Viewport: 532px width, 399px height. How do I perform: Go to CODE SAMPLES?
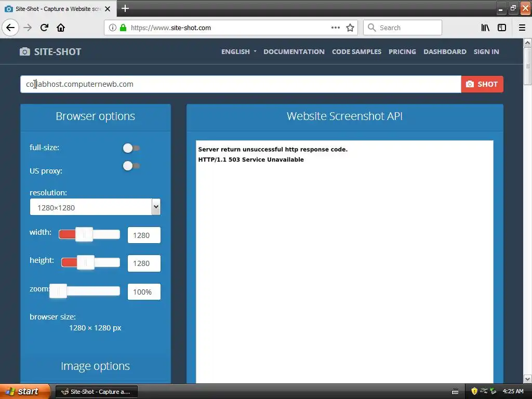click(x=356, y=51)
